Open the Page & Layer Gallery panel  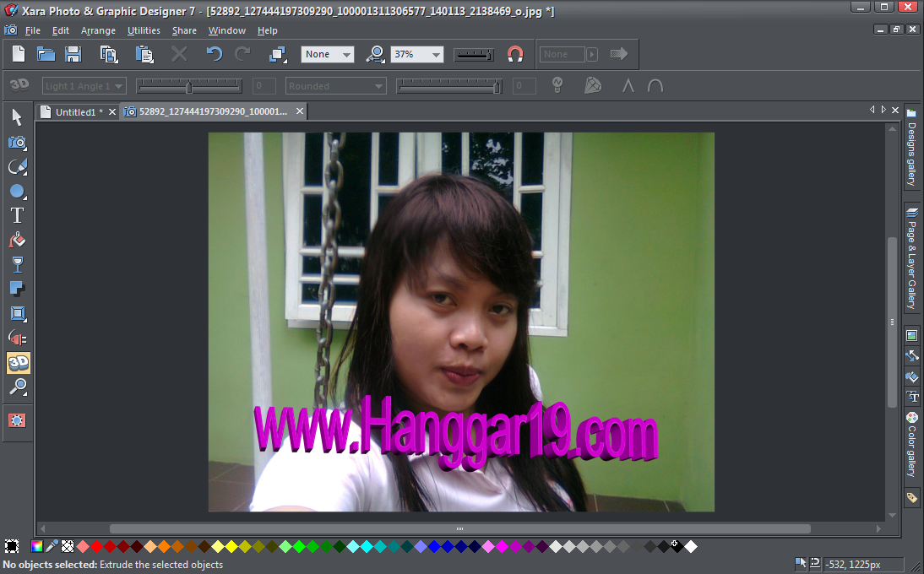click(x=911, y=257)
